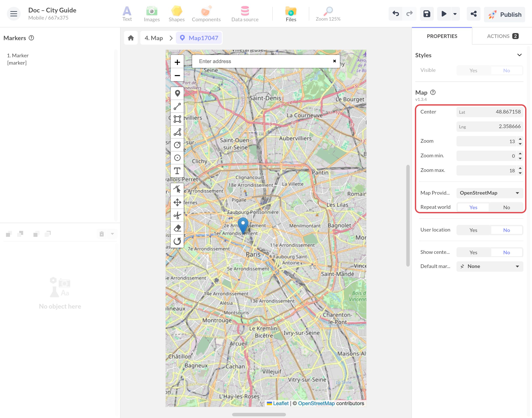Select the Text tool in toolbar

[x=127, y=14]
